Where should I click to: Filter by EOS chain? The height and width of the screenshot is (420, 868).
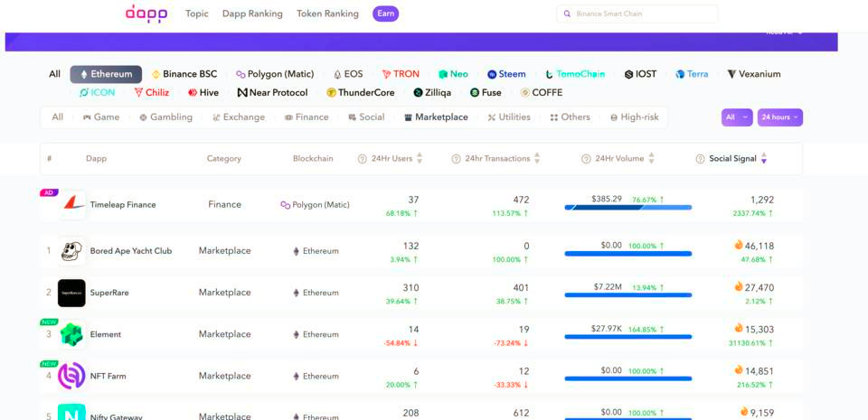348,74
